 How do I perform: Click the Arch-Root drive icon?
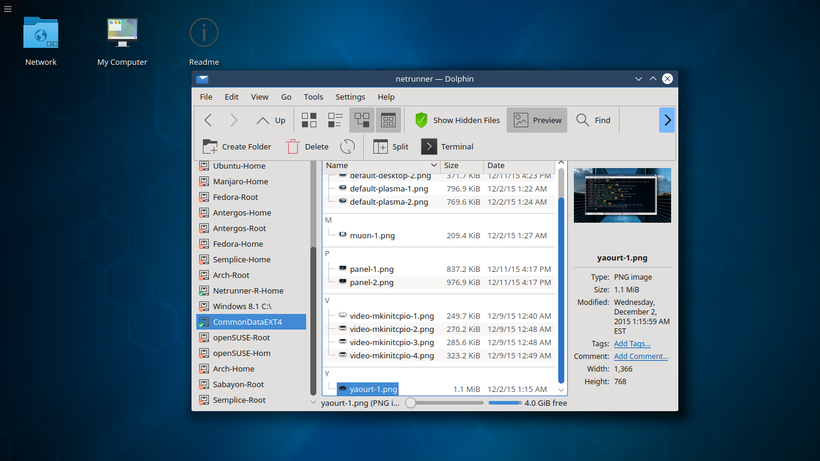click(204, 275)
